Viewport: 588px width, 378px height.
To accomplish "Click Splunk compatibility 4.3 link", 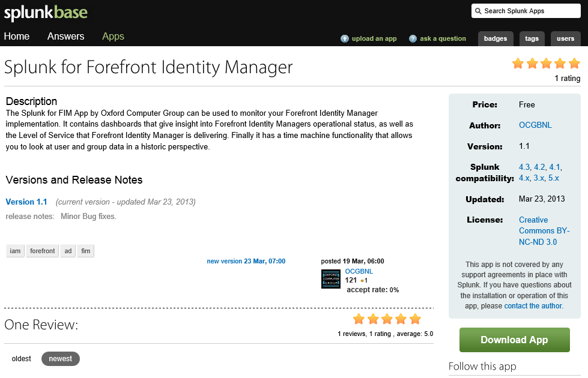I will pyautogui.click(x=524, y=167).
